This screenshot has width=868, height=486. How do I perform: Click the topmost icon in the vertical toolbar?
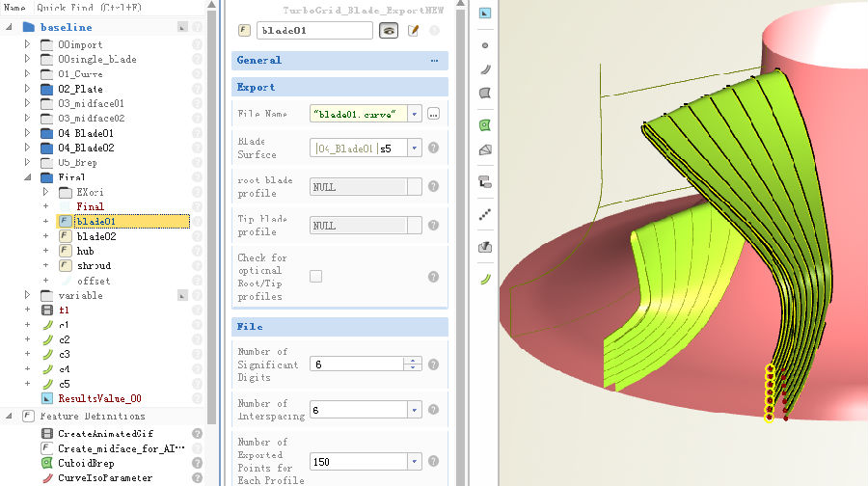pyautogui.click(x=485, y=13)
